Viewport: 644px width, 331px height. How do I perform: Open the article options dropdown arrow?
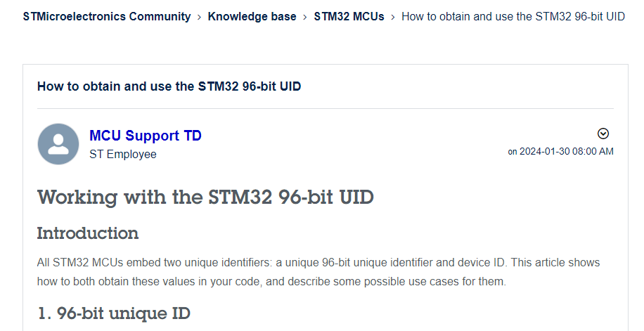603,134
